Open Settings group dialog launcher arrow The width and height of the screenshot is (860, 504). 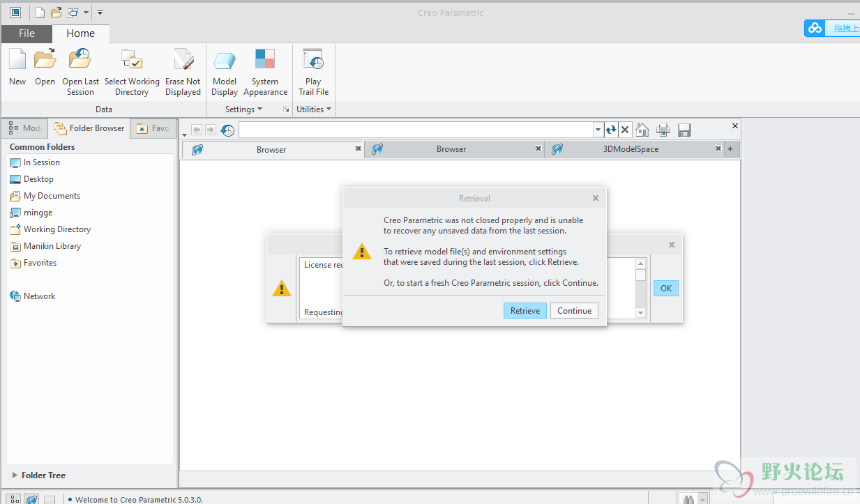coord(286,109)
